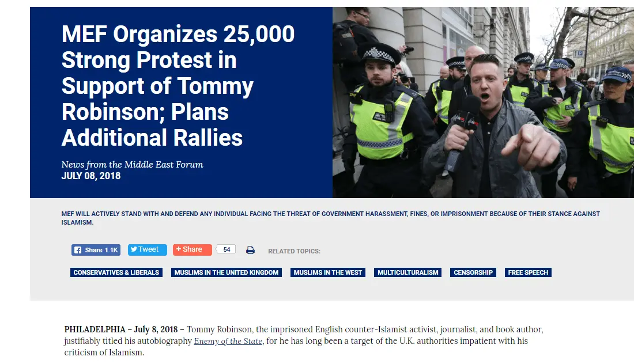Follow the Enemy of the State link
634x364 pixels.
[x=228, y=341]
